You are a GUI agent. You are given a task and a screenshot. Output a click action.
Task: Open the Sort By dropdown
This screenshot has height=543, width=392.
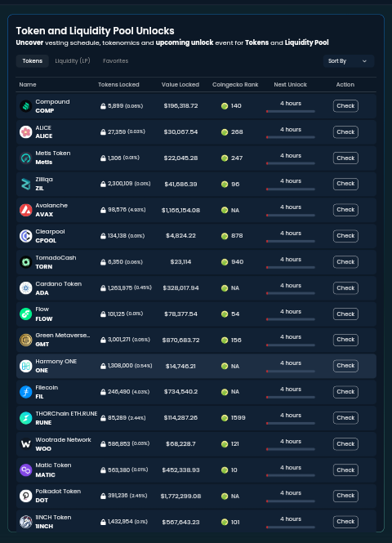pyautogui.click(x=349, y=61)
